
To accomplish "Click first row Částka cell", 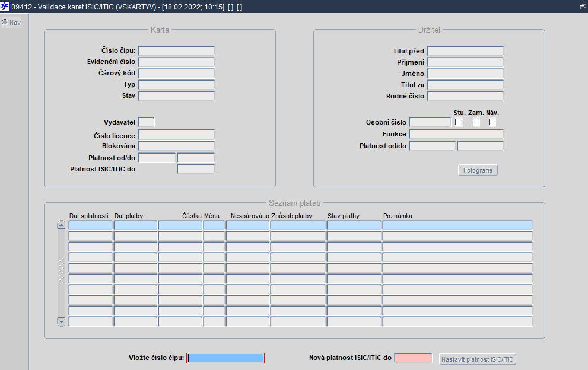I will click(180, 225).
